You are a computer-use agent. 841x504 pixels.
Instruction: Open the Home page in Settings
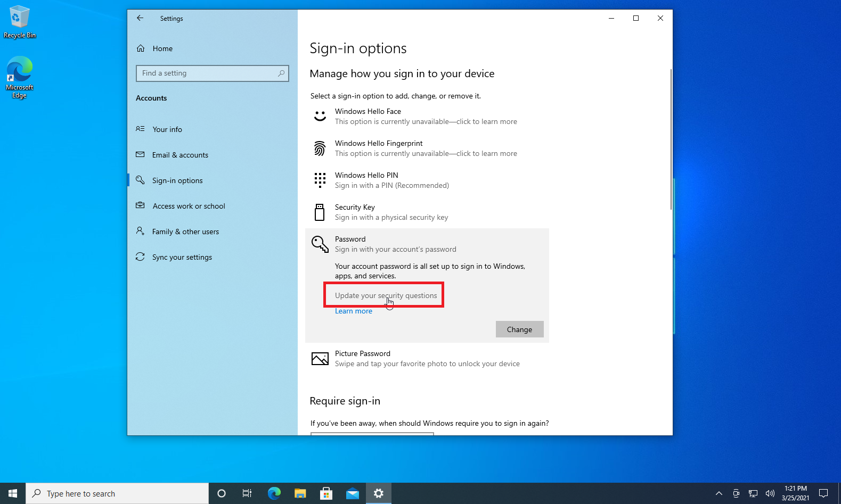[x=212, y=48]
